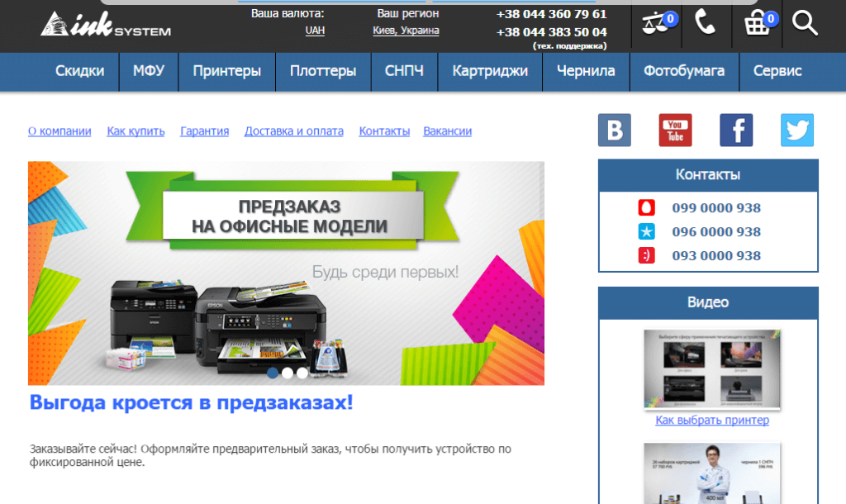Change currency via the UAH selector
This screenshot has width=846, height=504.
315,31
